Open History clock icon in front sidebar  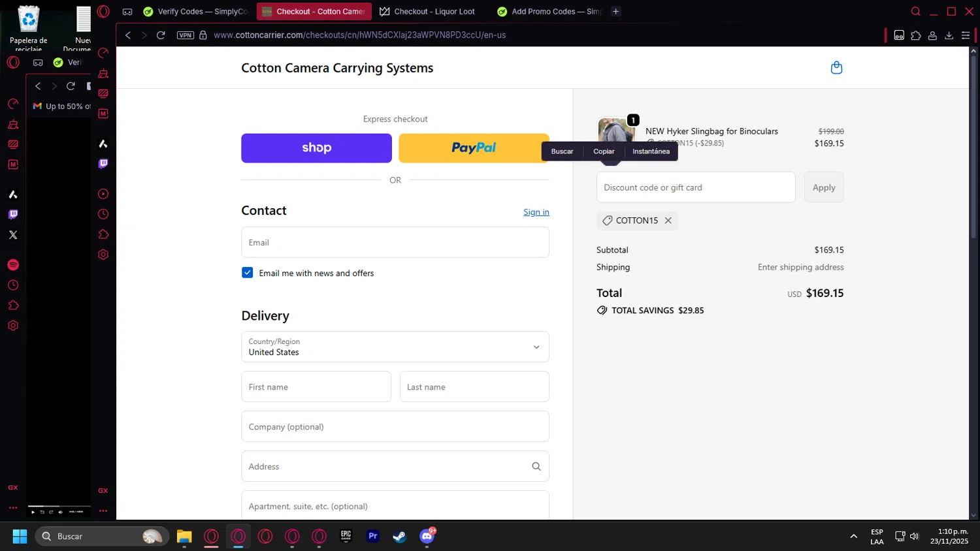103,214
